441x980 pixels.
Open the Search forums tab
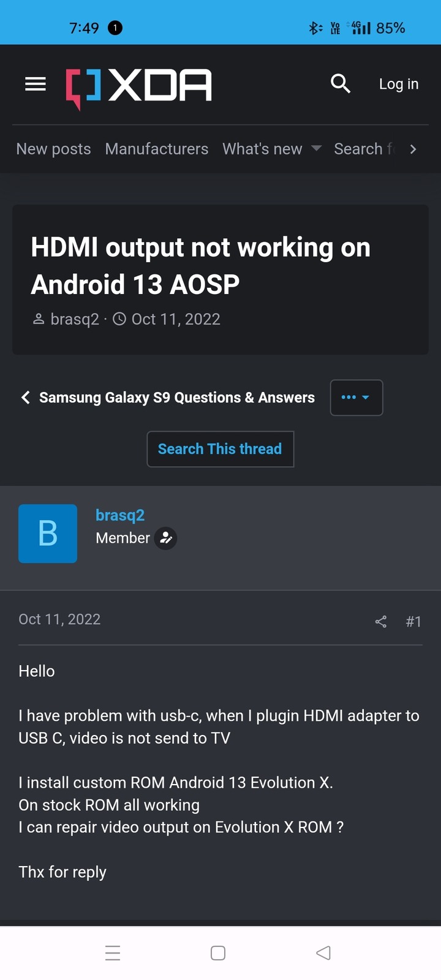(364, 149)
